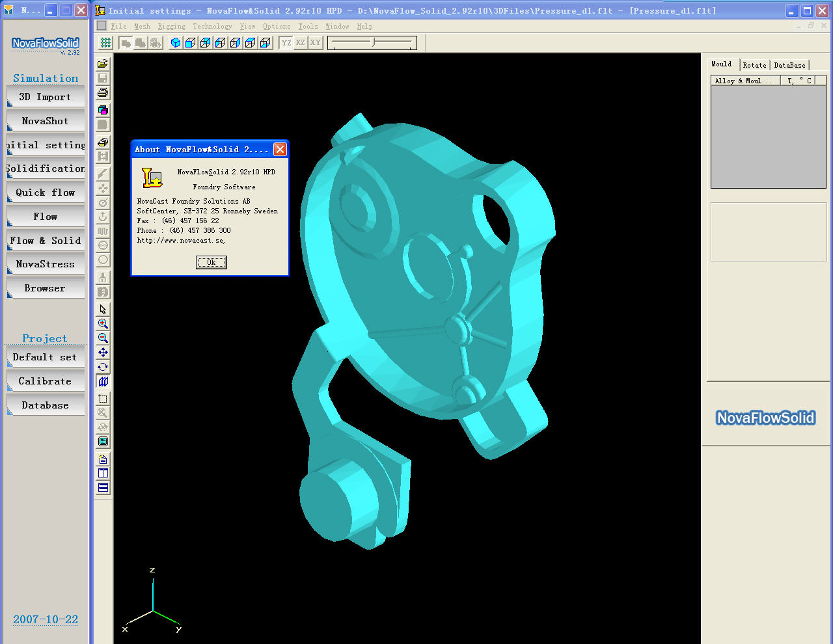Open the Solidification module
The width and height of the screenshot is (833, 644).
coord(46,168)
